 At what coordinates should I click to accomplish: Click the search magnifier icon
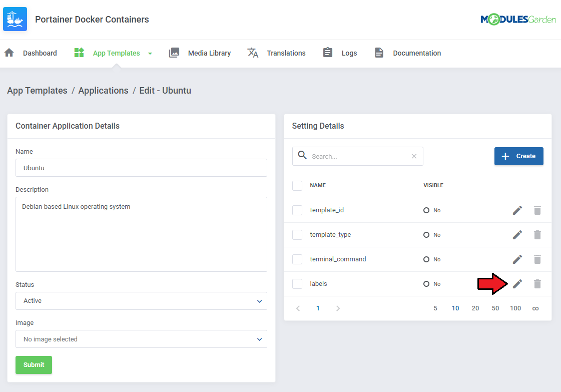(x=302, y=155)
